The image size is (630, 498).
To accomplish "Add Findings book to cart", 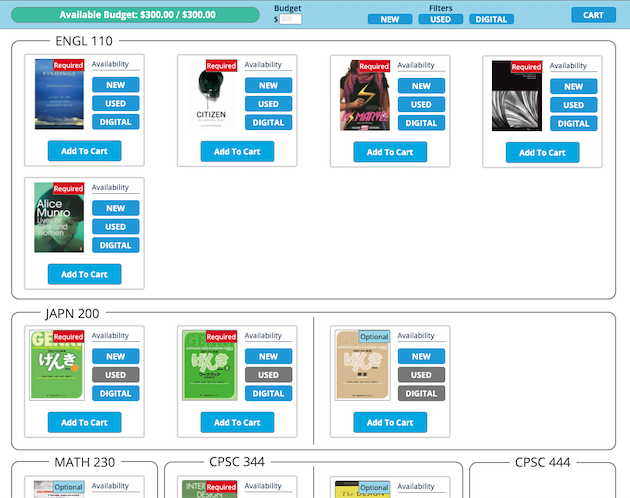I will pos(84,151).
